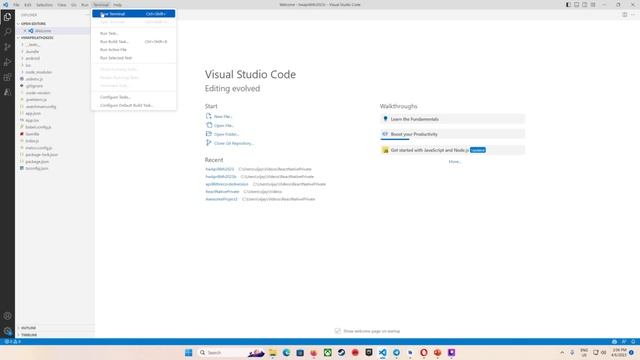
Task: Open the File menu
Action: point(16,5)
